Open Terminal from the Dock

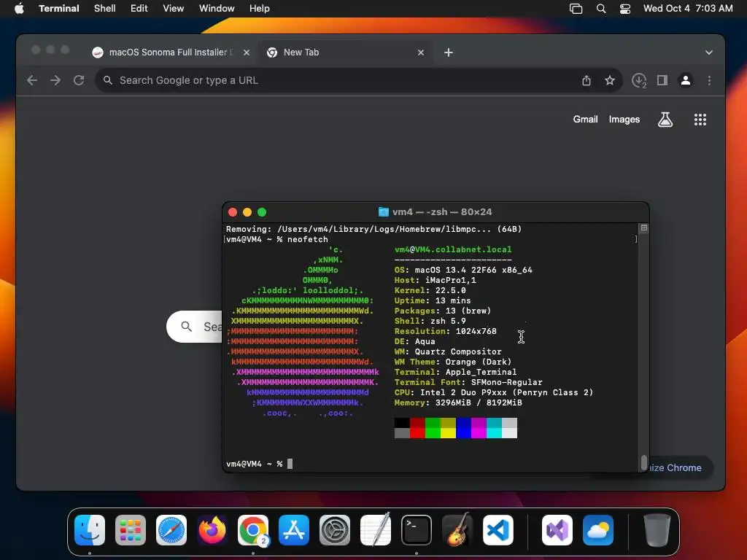tap(417, 530)
